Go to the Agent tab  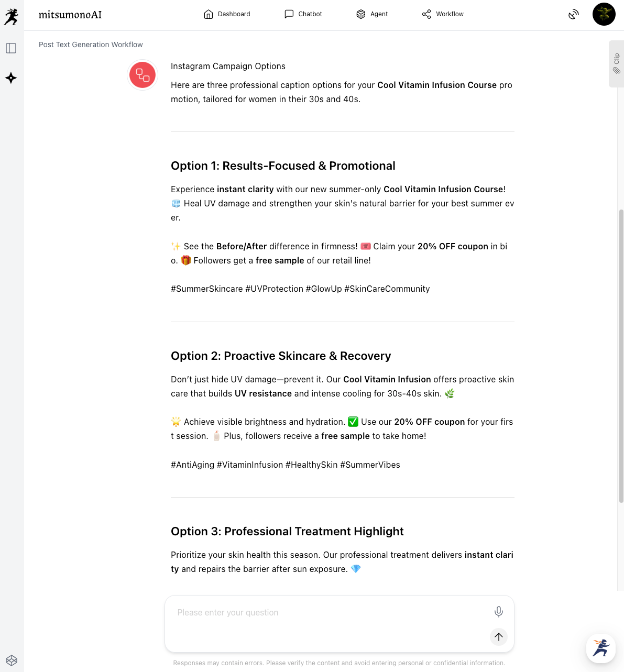point(372,14)
